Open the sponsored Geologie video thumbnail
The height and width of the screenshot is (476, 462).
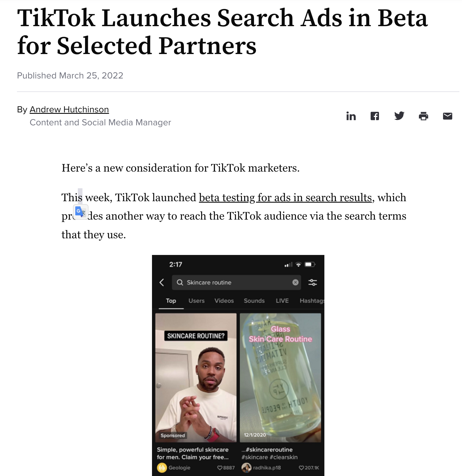(x=196, y=377)
